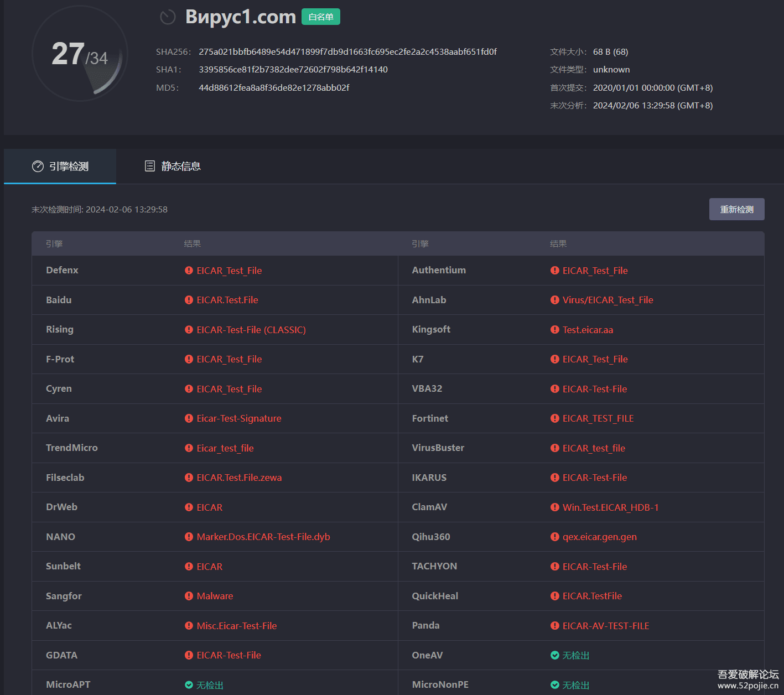784x695 pixels.
Task: Select the SHA256 hash value
Action: coord(348,52)
